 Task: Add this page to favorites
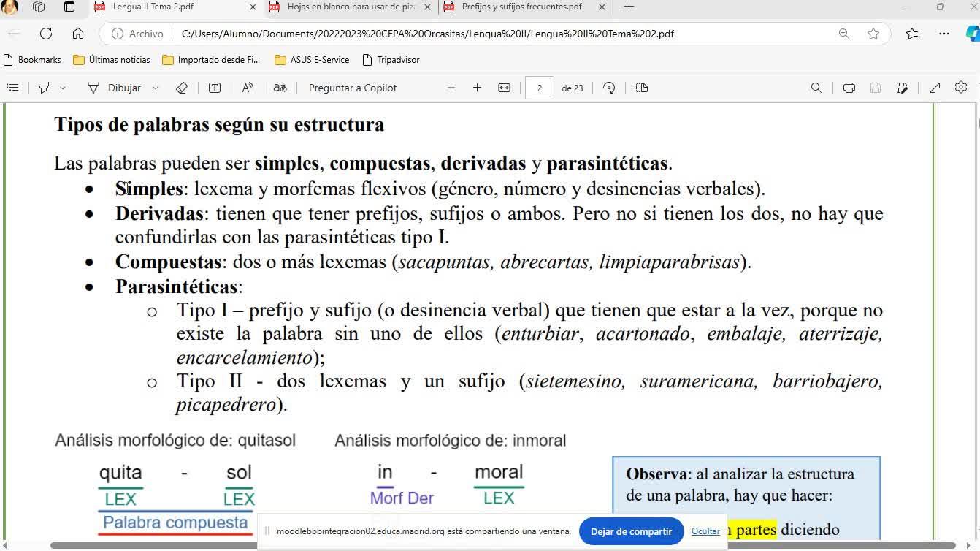pyautogui.click(x=873, y=34)
